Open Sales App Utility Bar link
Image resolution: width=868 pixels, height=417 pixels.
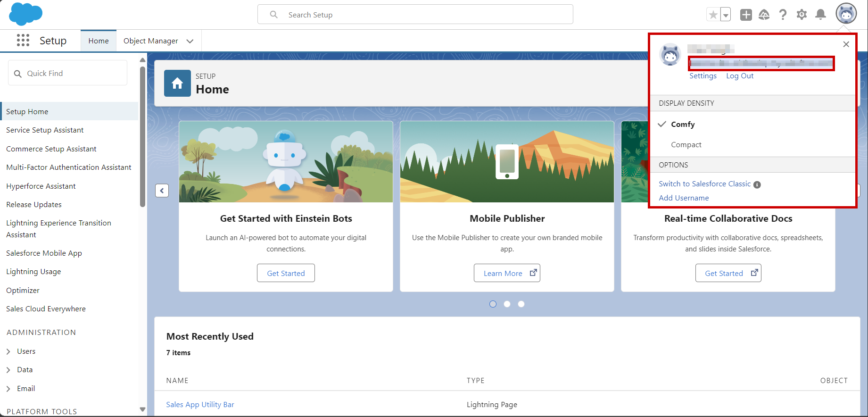(x=200, y=405)
